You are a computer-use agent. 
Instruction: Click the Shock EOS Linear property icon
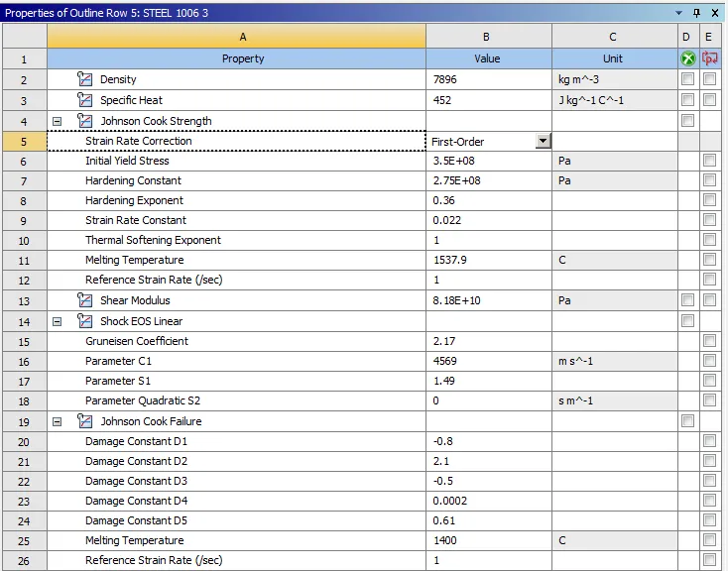coord(84,321)
